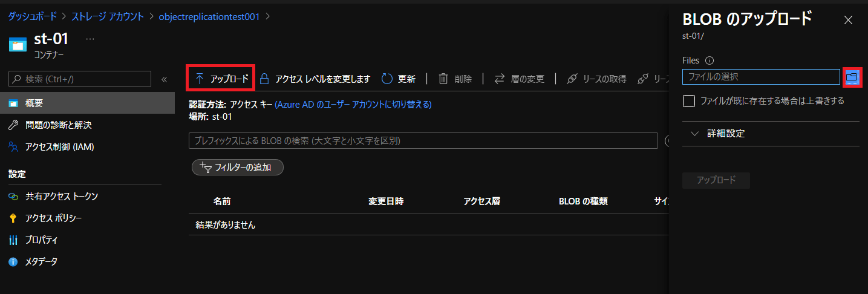Refresh the list with 更新

(x=399, y=79)
